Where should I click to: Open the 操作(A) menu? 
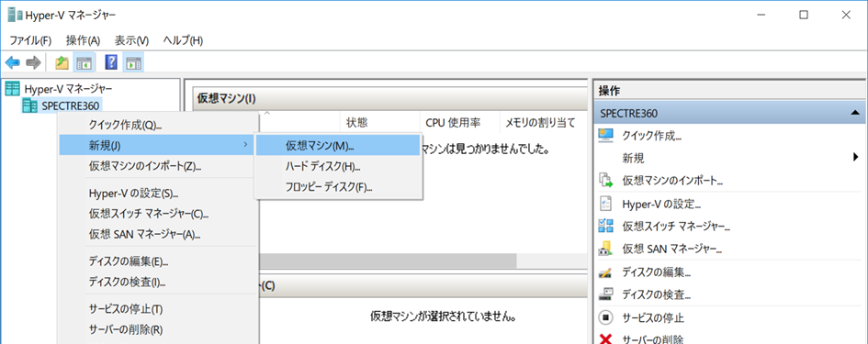[x=83, y=40]
